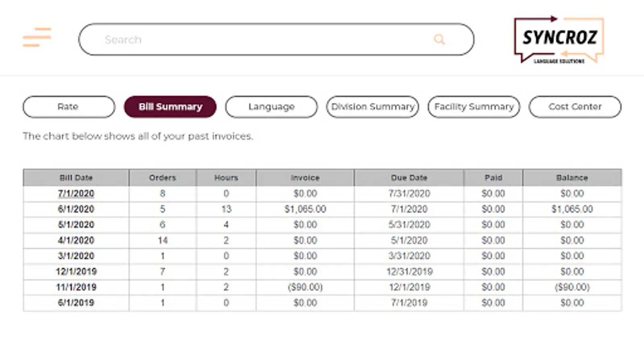This screenshot has width=644, height=362.
Task: Click the ($90.00) invoice amount
Action: pos(305,287)
